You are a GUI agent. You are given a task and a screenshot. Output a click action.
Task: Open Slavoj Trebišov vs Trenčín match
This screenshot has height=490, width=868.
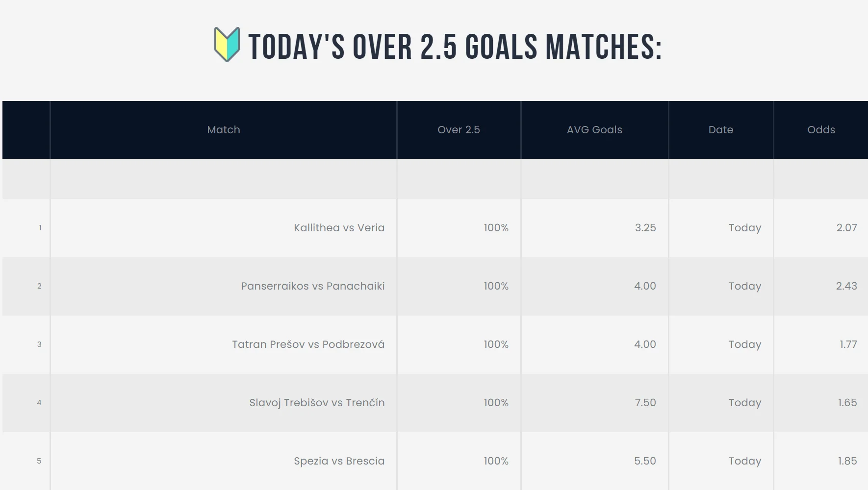click(x=317, y=403)
